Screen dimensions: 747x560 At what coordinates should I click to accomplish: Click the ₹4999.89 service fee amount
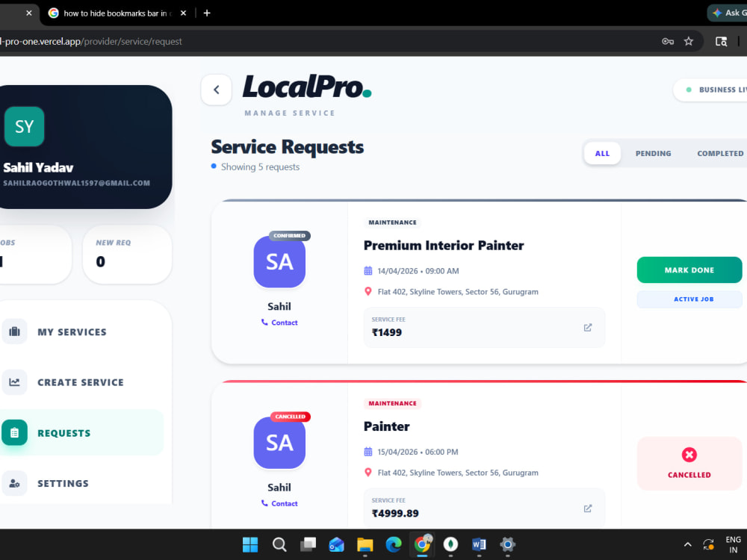[x=395, y=514]
